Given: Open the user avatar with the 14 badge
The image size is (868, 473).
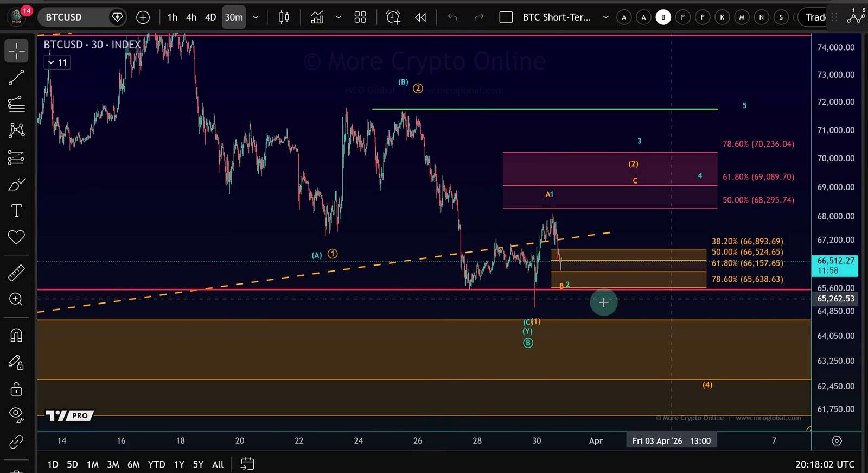Looking at the screenshot, I should click(18, 16).
